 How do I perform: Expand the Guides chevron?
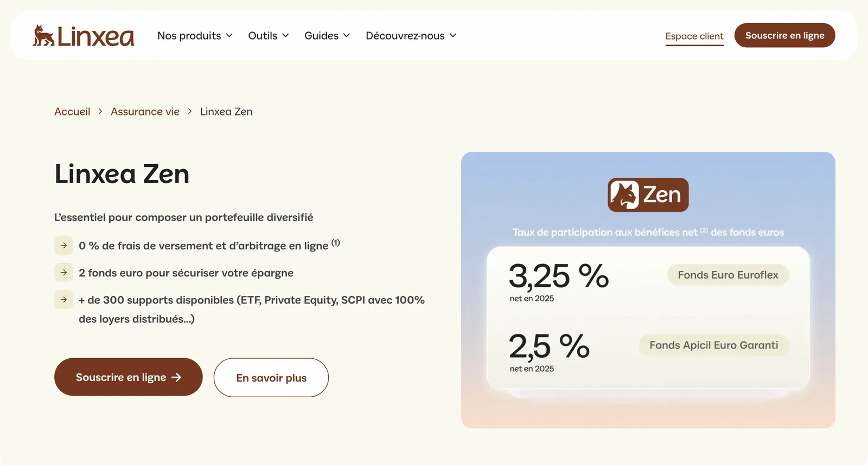point(346,36)
